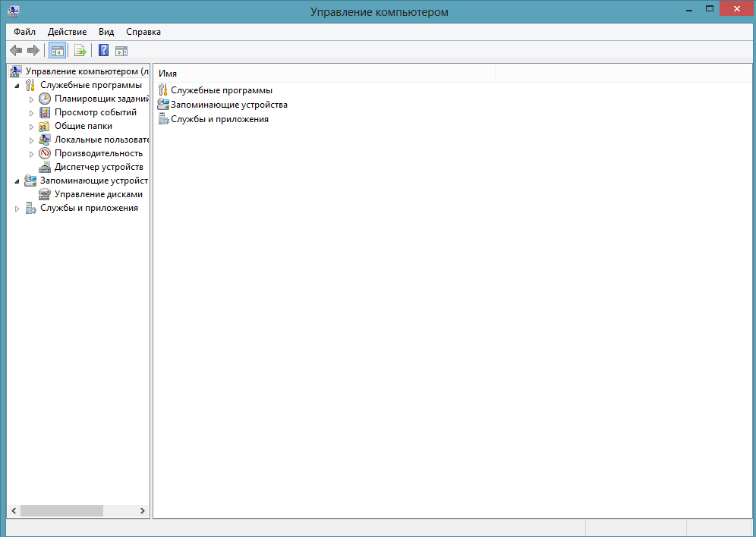Click the Запоминающие устройства icon in tree
The height and width of the screenshot is (537, 756).
tap(30, 181)
